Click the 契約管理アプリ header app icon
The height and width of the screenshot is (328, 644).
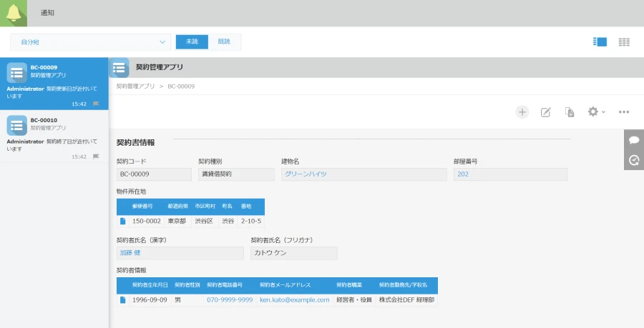pyautogui.click(x=119, y=68)
